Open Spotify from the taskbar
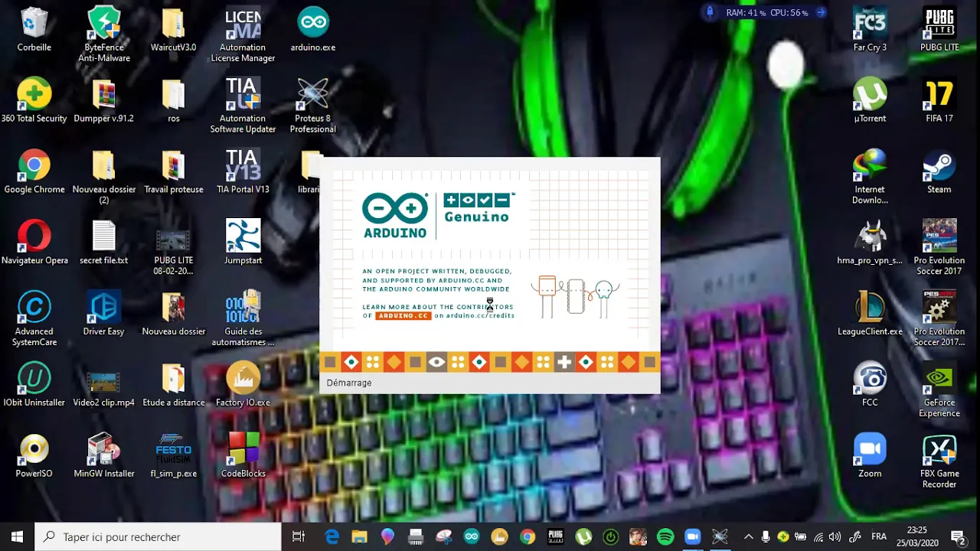 tap(665, 537)
